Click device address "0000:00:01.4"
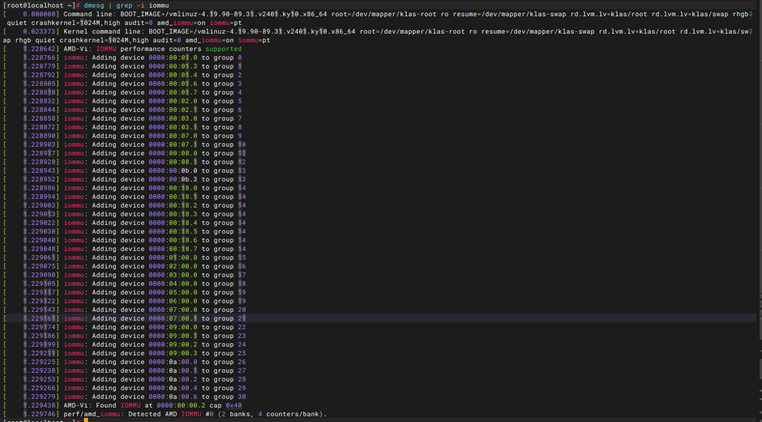762x422 pixels. click(173, 75)
